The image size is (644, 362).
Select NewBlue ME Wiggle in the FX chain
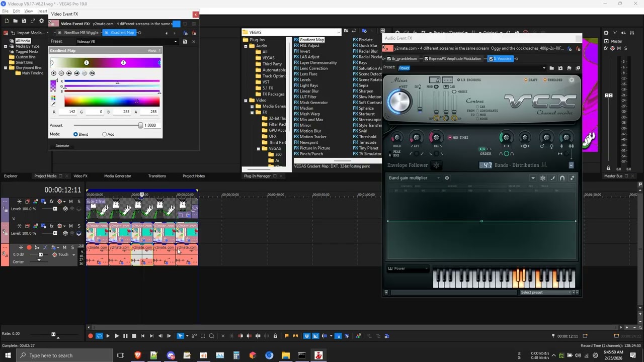78,33
